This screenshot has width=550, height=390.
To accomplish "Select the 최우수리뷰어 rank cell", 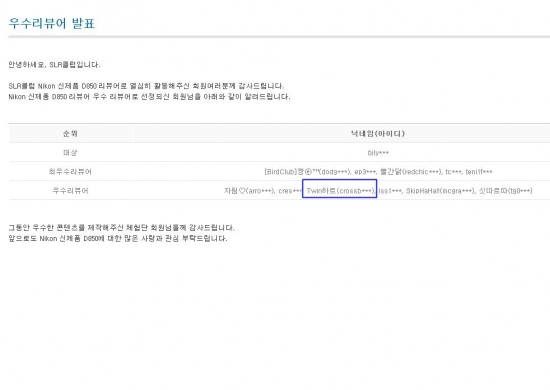I will coord(70,172).
